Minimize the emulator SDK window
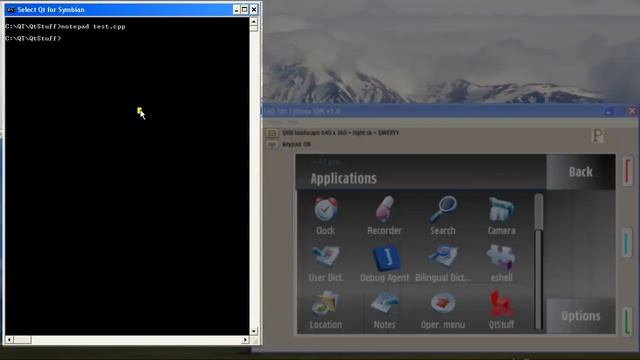This screenshot has height=360, width=640. 609,111
